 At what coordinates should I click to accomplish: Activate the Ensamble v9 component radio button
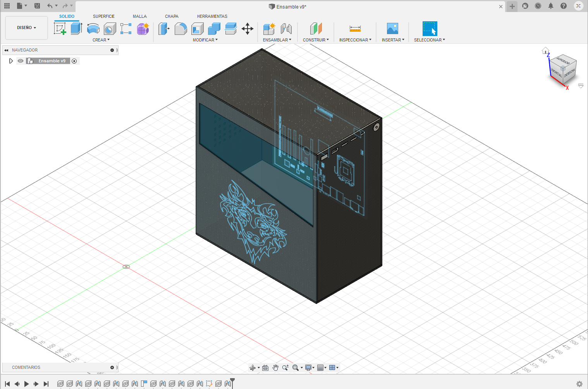(x=74, y=61)
